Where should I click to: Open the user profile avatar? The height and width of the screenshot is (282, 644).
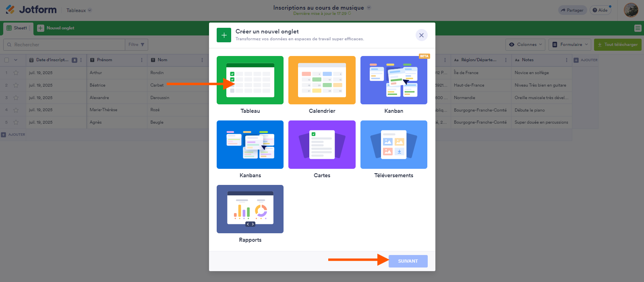pos(631,10)
